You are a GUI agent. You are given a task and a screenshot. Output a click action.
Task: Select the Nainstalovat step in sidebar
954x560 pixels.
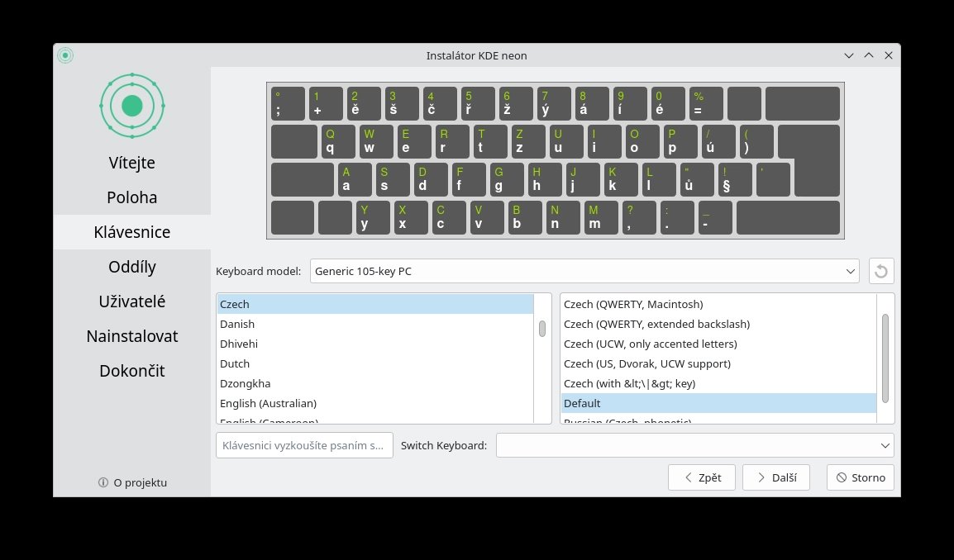[132, 335]
